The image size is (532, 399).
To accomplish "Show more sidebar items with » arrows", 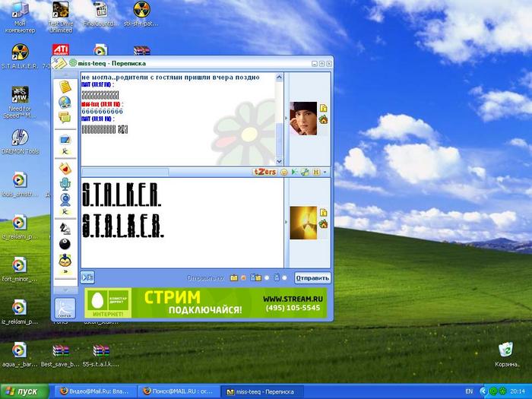I will pos(65,271).
